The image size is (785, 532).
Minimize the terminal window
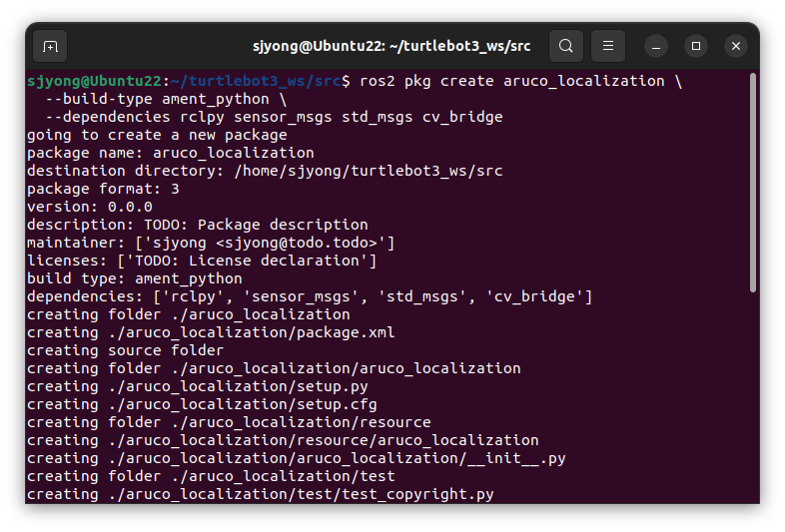(x=656, y=46)
